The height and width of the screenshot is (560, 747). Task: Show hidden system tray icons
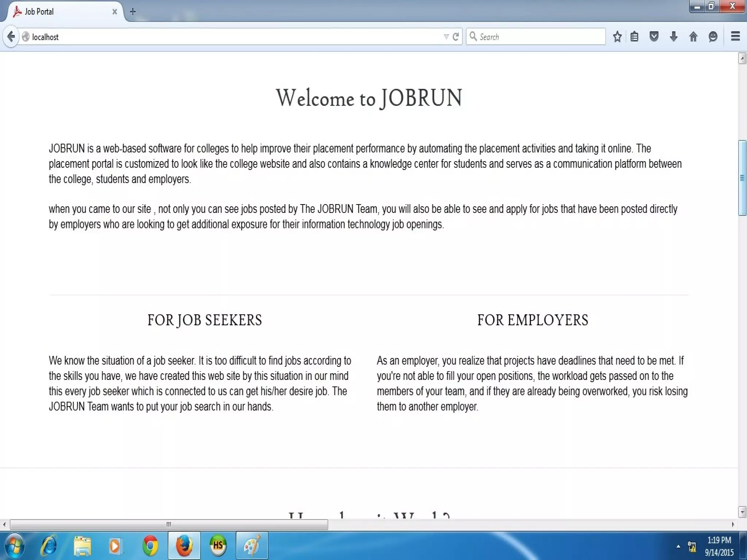coord(678,546)
